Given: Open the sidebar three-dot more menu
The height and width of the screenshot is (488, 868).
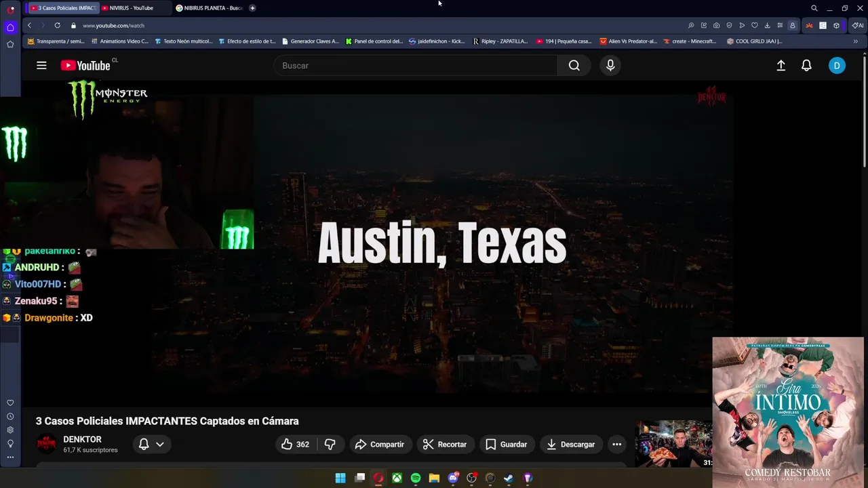Looking at the screenshot, I should click(x=10, y=457).
